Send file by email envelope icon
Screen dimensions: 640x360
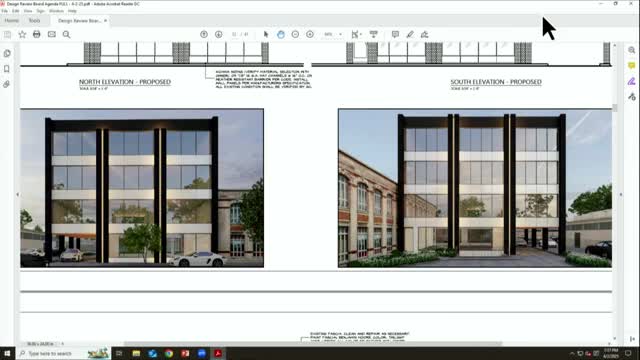point(52,35)
